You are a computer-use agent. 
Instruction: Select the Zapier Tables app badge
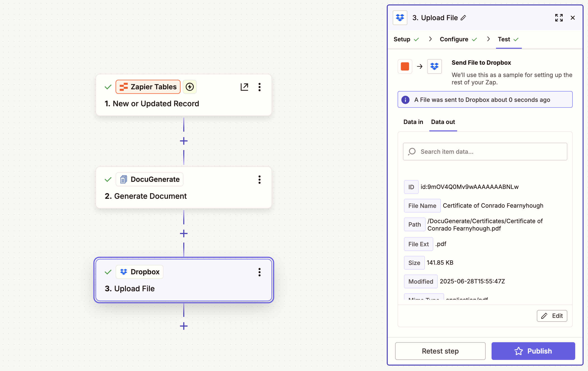148,87
